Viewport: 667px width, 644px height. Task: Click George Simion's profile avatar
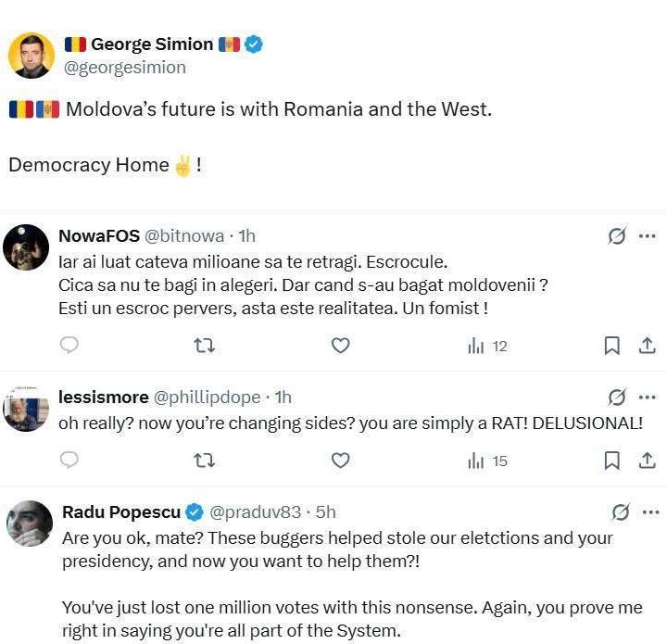[x=31, y=55]
